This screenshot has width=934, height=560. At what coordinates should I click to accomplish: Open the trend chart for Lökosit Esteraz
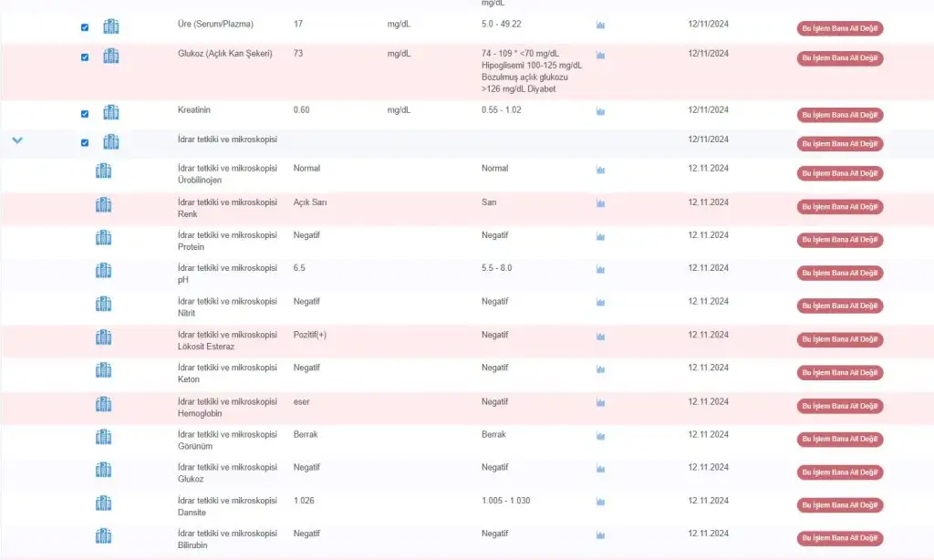600,337
